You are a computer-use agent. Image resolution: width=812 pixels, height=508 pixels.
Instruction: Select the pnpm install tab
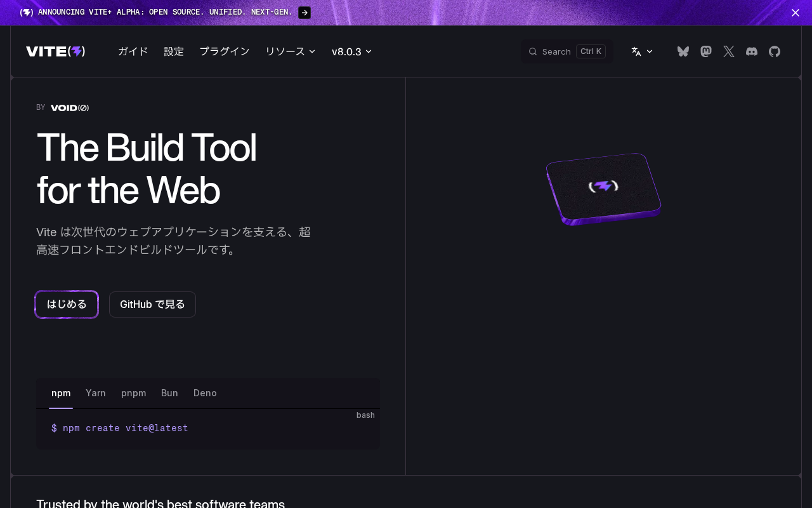133,393
